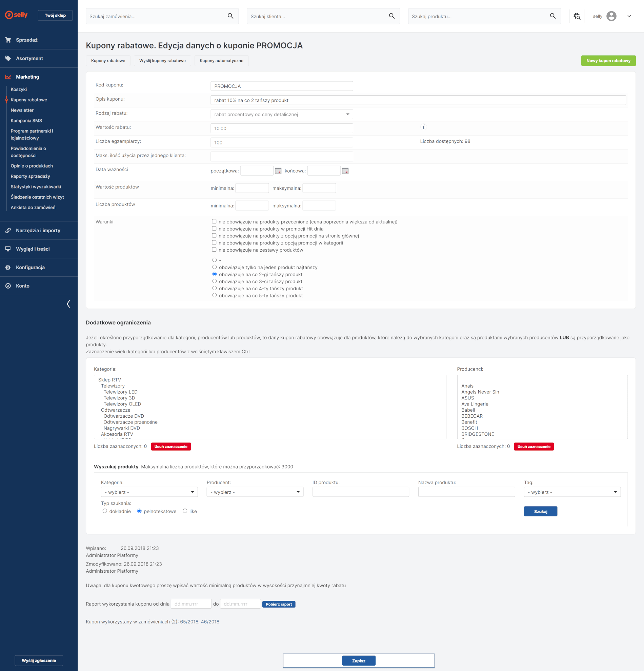
Task: Click the Wartość rabatu input field
Action: click(x=281, y=129)
